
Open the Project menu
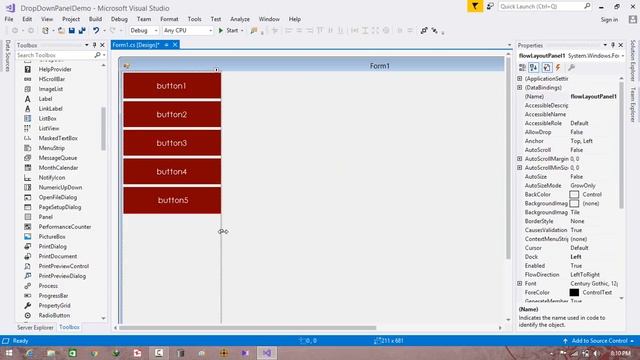pyautogui.click(x=71, y=19)
